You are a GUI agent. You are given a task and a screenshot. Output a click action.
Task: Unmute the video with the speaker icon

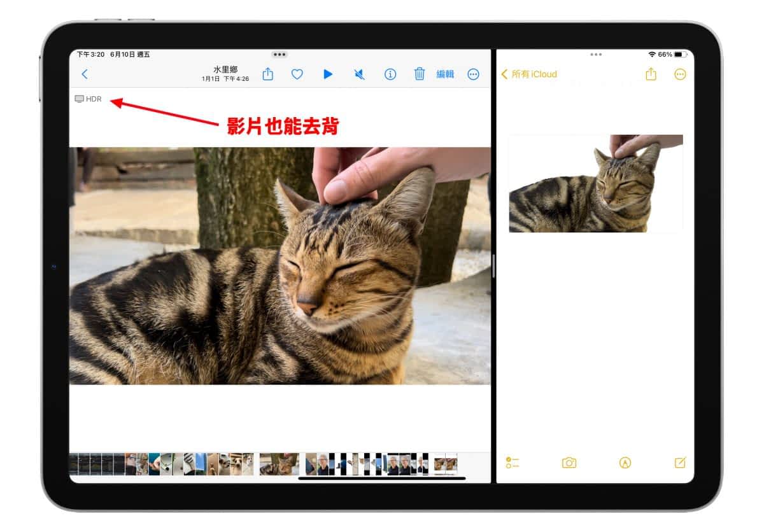[x=360, y=74]
